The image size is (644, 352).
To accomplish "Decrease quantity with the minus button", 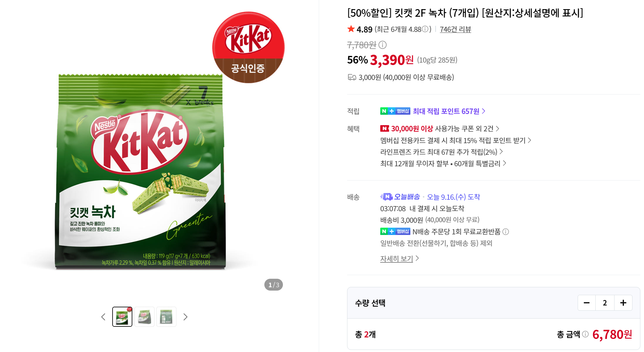I will (587, 303).
